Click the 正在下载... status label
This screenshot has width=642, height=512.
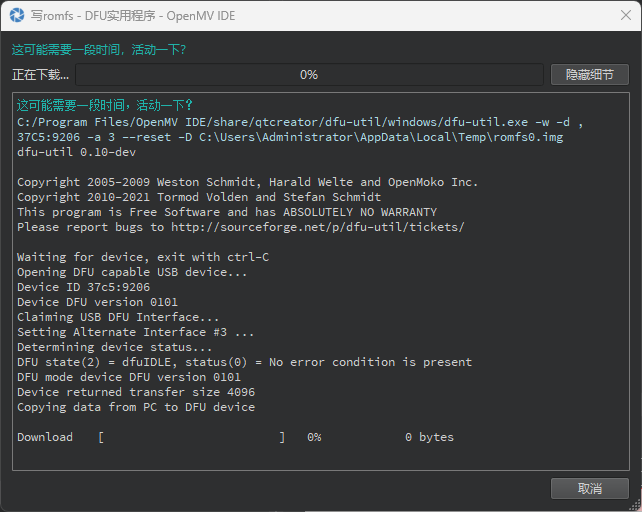(41, 75)
